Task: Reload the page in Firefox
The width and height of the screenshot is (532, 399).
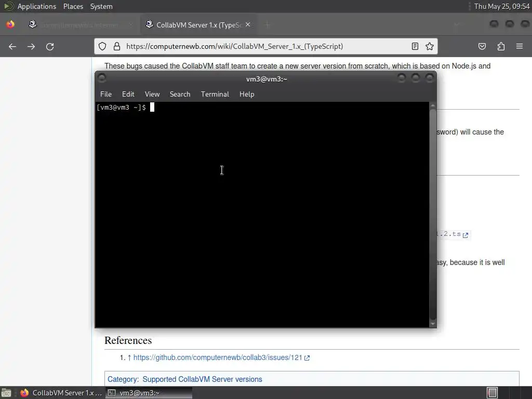Action: 50,46
